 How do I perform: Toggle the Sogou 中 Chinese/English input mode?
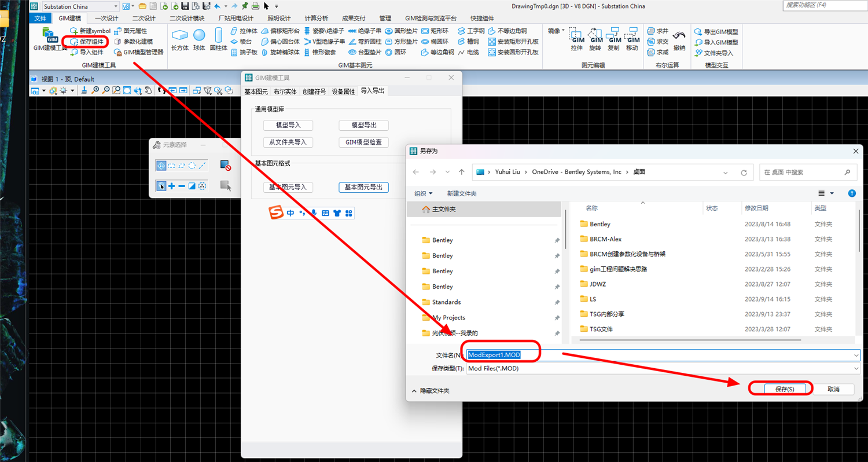[x=290, y=213]
